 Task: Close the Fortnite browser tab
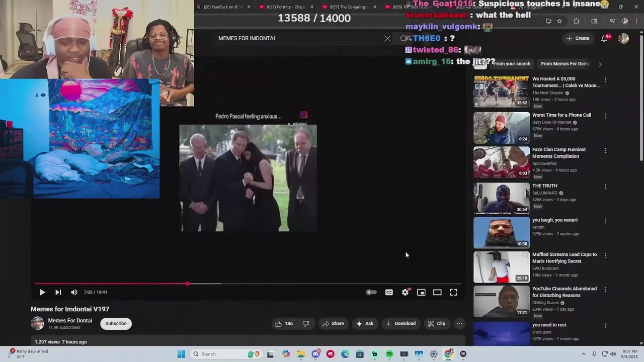pos(312,7)
